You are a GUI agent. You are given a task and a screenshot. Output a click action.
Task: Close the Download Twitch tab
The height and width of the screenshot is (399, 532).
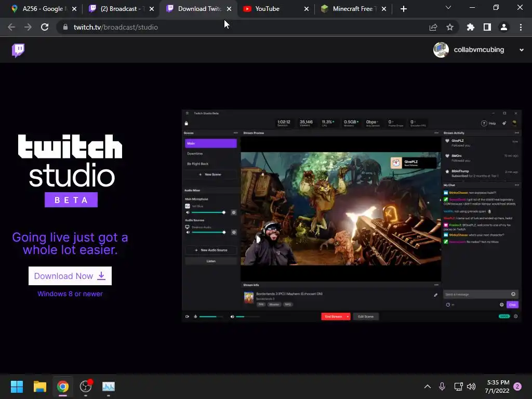pos(229,9)
